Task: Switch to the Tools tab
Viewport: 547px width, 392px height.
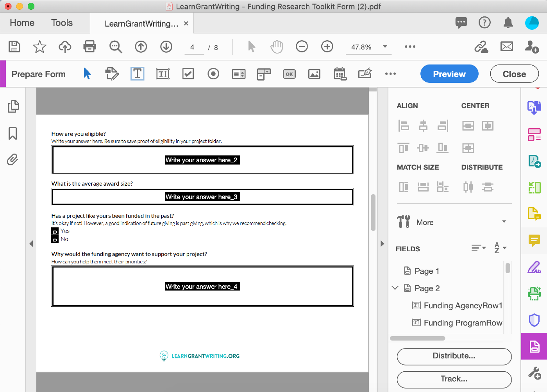Action: pyautogui.click(x=62, y=23)
